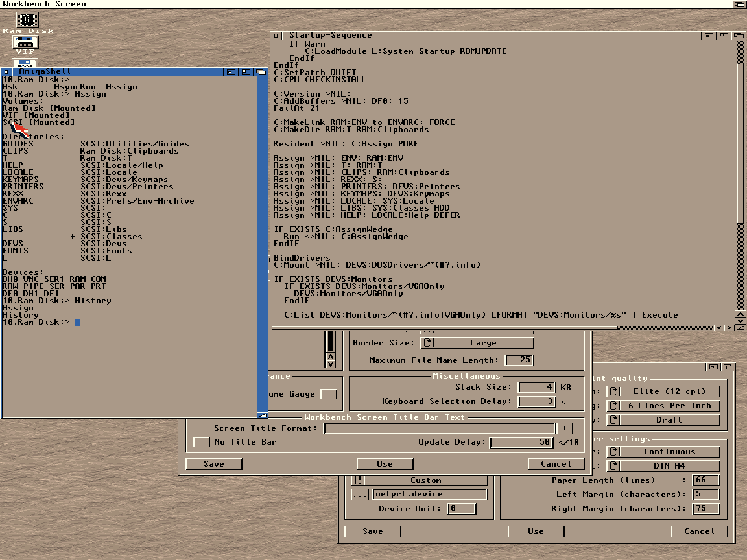Image resolution: width=747 pixels, height=560 pixels.
Task: Select the VIF disk icon
Action: coord(25,43)
